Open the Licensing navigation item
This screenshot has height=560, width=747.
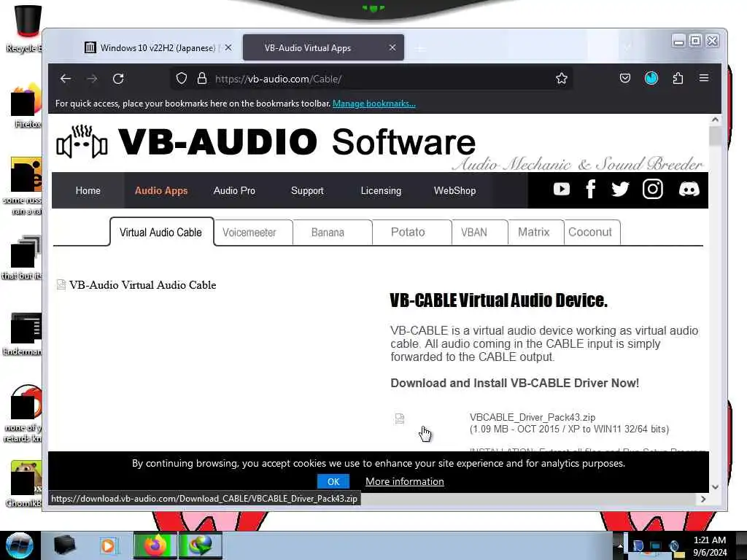point(381,190)
